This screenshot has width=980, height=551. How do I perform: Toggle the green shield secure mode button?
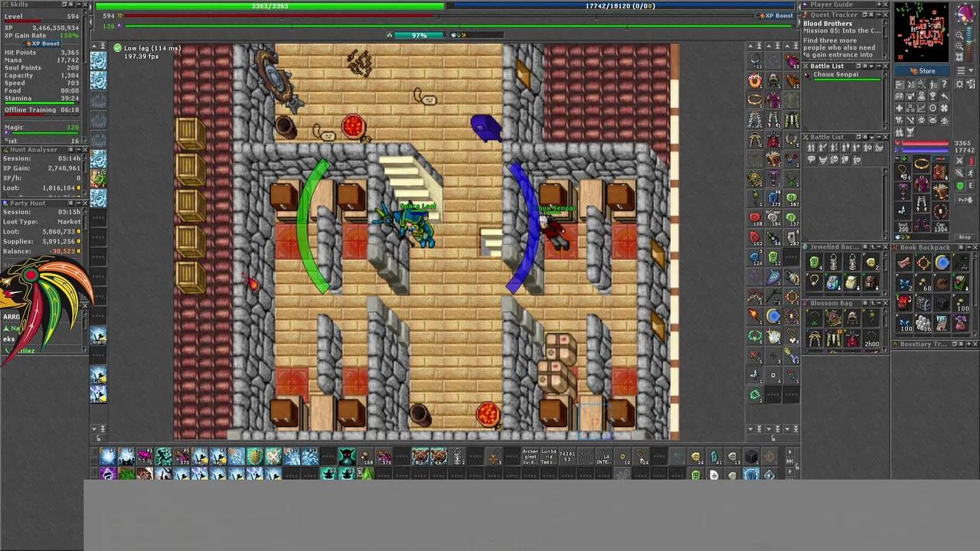point(959,186)
